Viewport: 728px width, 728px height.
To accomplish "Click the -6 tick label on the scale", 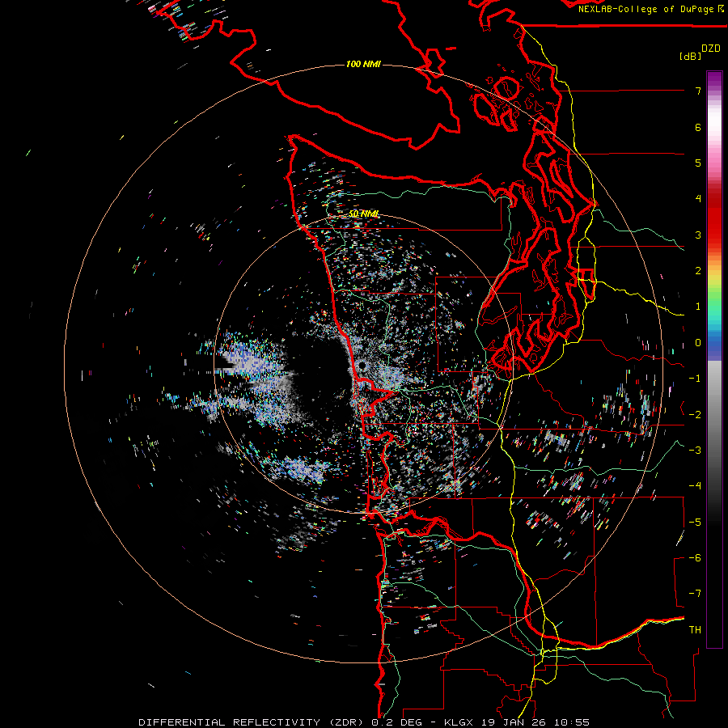I will click(x=695, y=558).
